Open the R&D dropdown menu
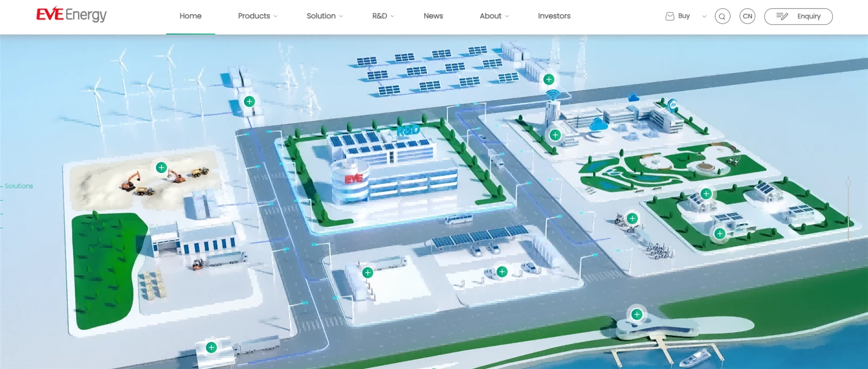The width and height of the screenshot is (868, 369). point(383,16)
